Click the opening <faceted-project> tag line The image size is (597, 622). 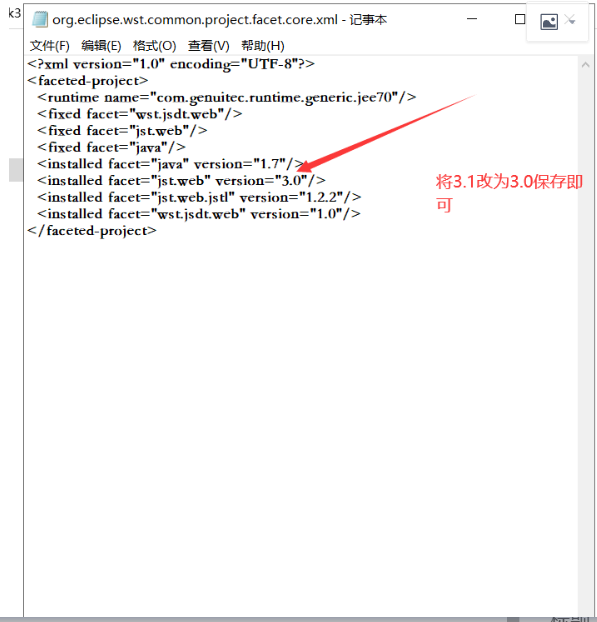(x=88, y=81)
